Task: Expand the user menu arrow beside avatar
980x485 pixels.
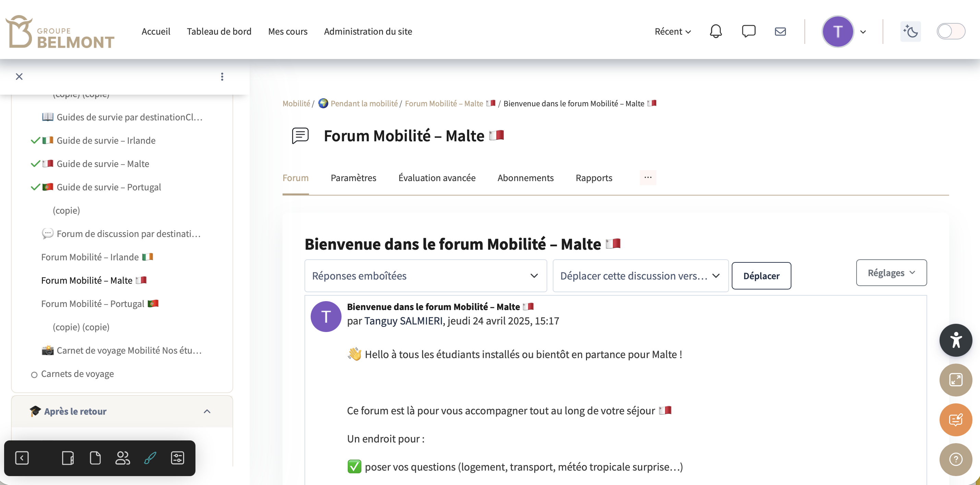Action: click(863, 32)
